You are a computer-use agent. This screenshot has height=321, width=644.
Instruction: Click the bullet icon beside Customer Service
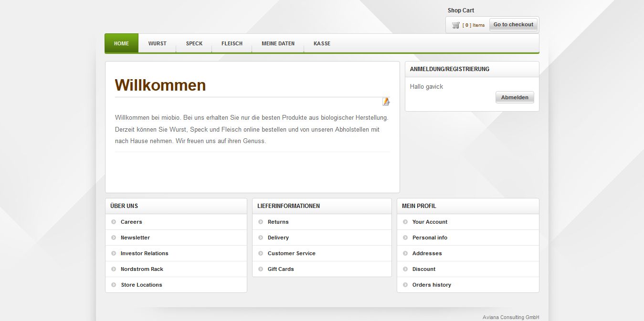click(x=261, y=253)
